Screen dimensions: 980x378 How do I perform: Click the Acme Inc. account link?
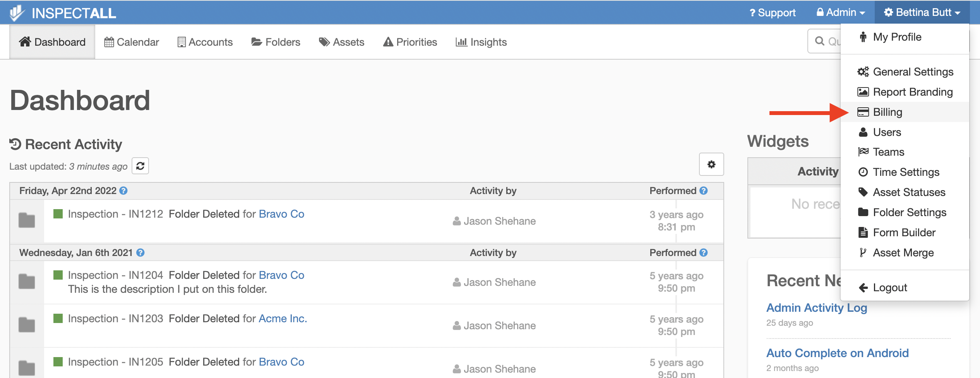[283, 319]
